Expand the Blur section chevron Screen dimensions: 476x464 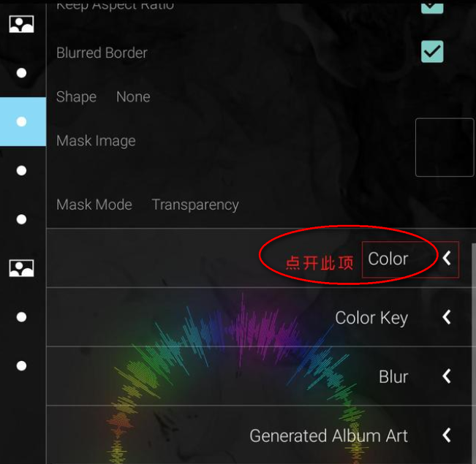pos(447,376)
